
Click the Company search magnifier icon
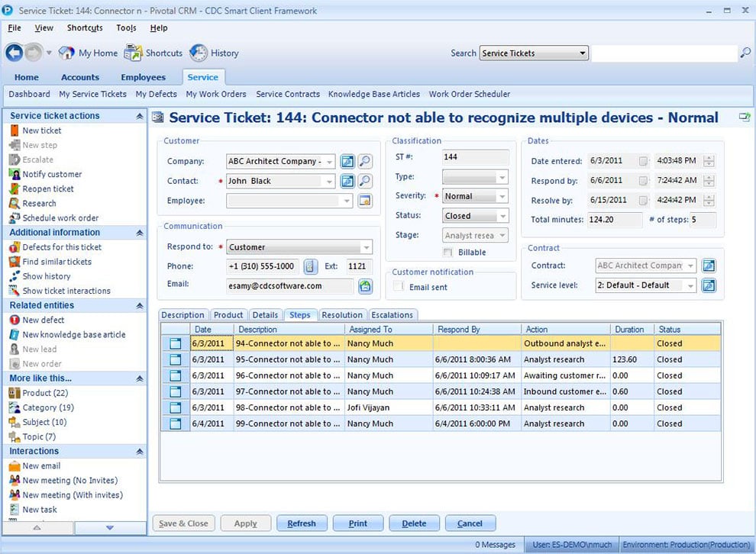365,161
